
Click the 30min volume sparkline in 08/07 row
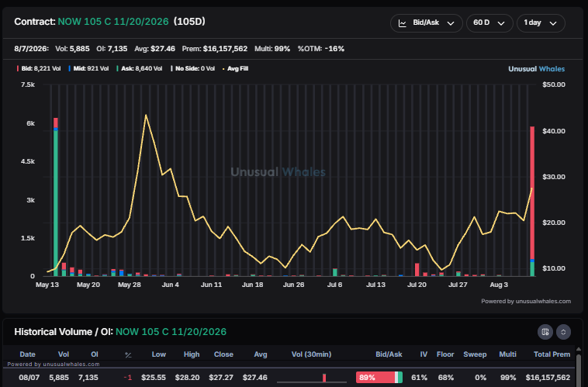pyautogui.click(x=312, y=378)
